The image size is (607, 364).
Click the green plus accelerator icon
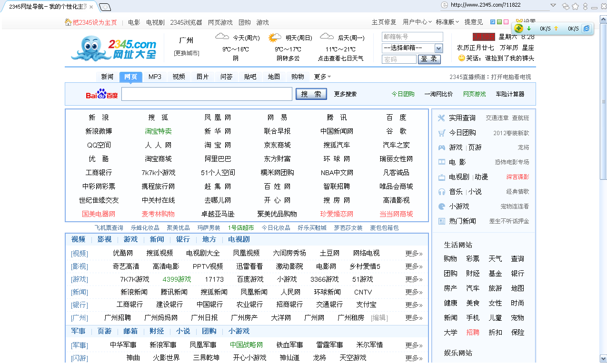[x=518, y=28]
